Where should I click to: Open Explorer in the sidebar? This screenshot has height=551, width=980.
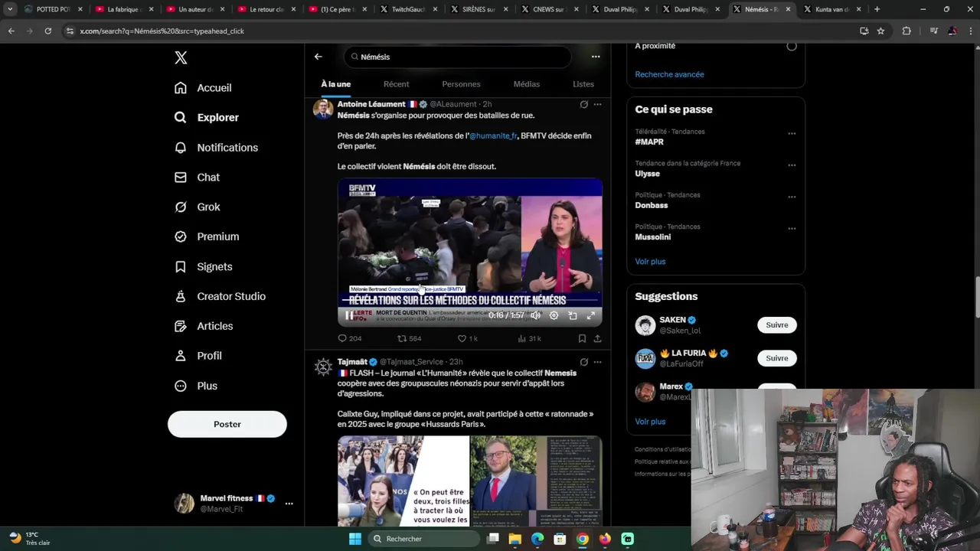[x=207, y=117]
